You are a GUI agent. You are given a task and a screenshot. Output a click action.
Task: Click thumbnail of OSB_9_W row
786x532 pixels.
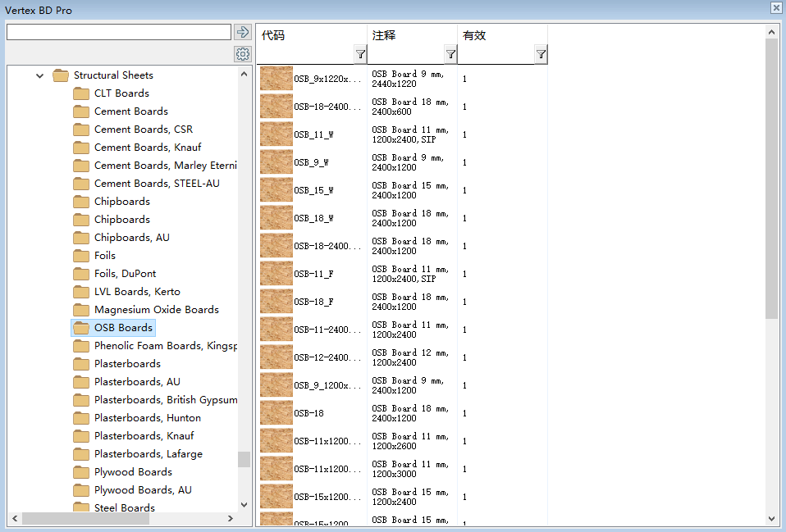(276, 162)
